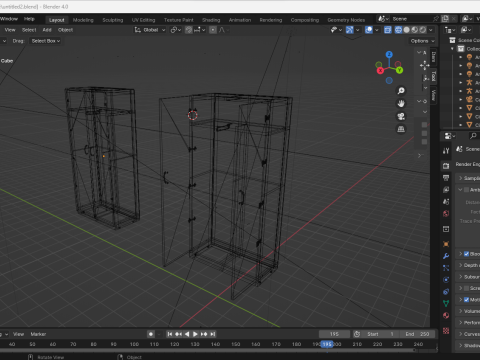Viewport: 480px width, 360px height.
Task: Open the Material properties tab
Action: [446, 315]
